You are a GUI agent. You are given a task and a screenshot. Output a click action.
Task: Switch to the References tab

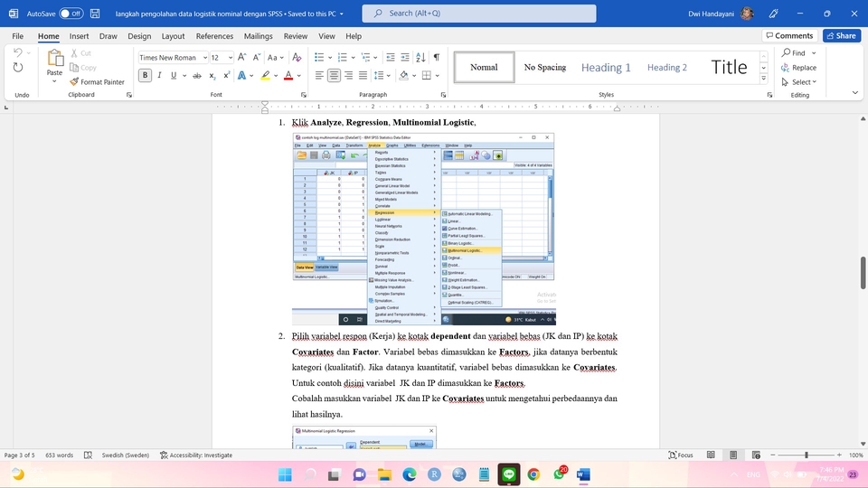click(x=215, y=36)
